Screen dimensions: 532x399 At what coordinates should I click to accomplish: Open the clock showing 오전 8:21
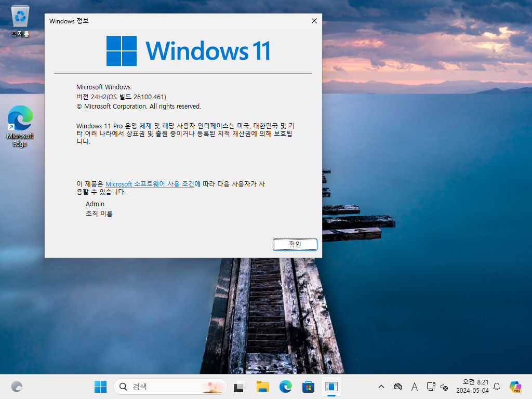pyautogui.click(x=472, y=387)
